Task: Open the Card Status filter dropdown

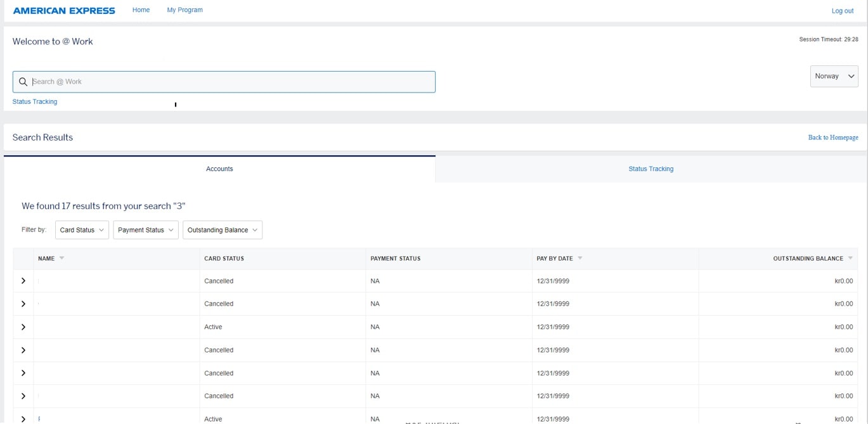Action: pos(82,230)
